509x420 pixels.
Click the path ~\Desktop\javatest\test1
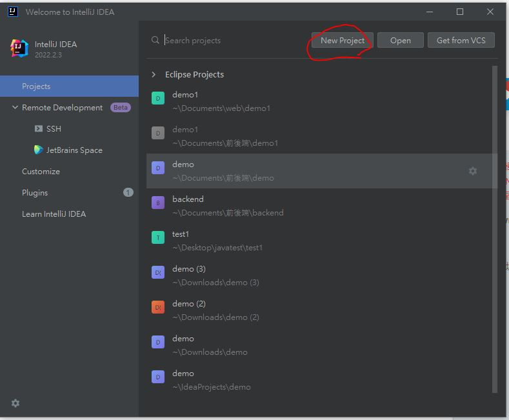pos(217,248)
